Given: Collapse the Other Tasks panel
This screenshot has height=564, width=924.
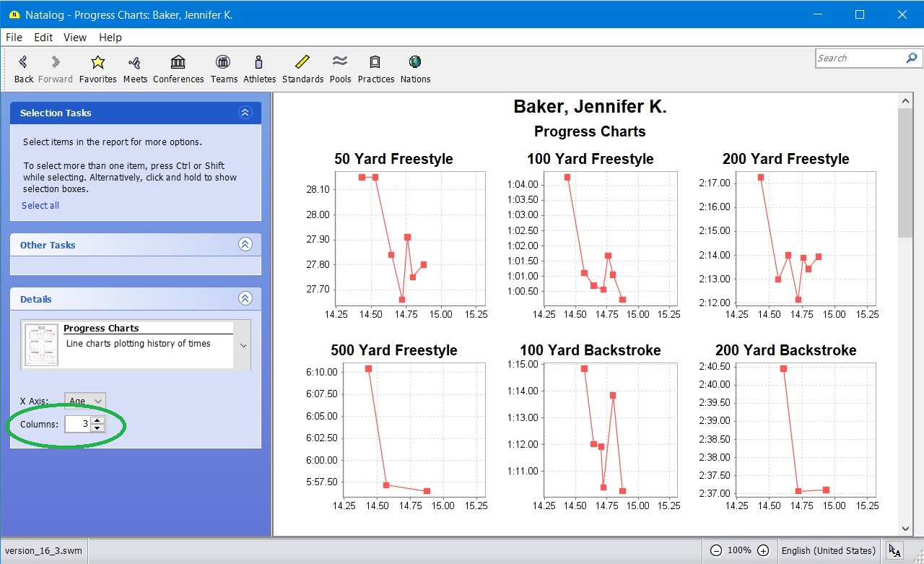Looking at the screenshot, I should pyautogui.click(x=245, y=245).
